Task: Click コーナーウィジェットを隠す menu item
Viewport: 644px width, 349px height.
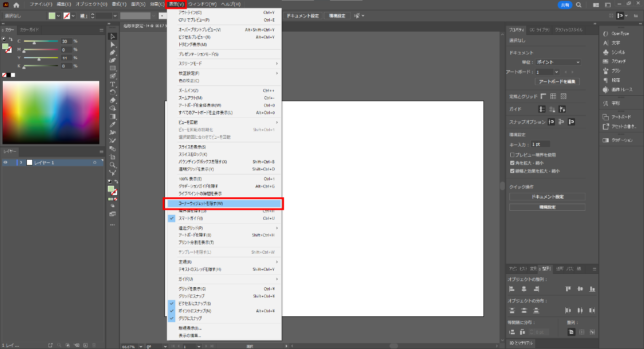Action: pyautogui.click(x=224, y=204)
